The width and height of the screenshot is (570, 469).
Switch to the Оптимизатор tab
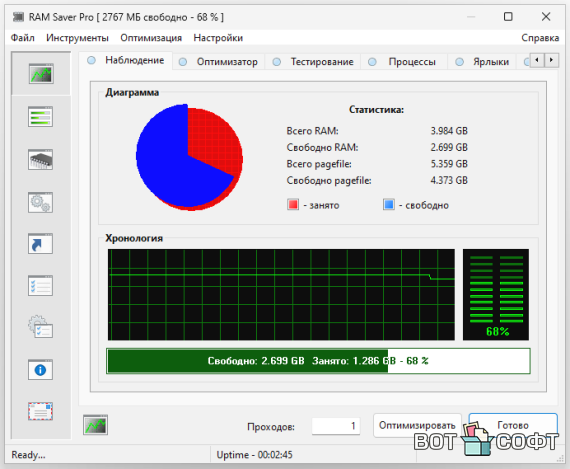[219, 62]
